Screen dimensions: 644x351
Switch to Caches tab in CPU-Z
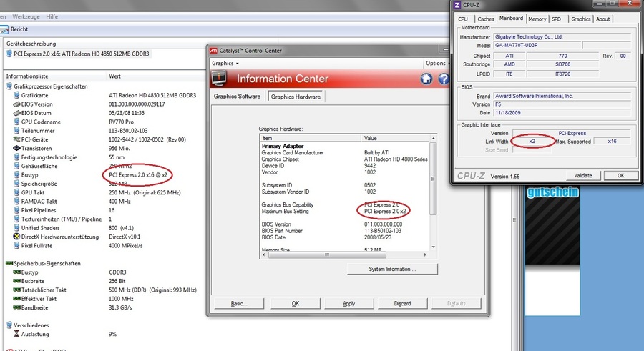click(x=485, y=19)
